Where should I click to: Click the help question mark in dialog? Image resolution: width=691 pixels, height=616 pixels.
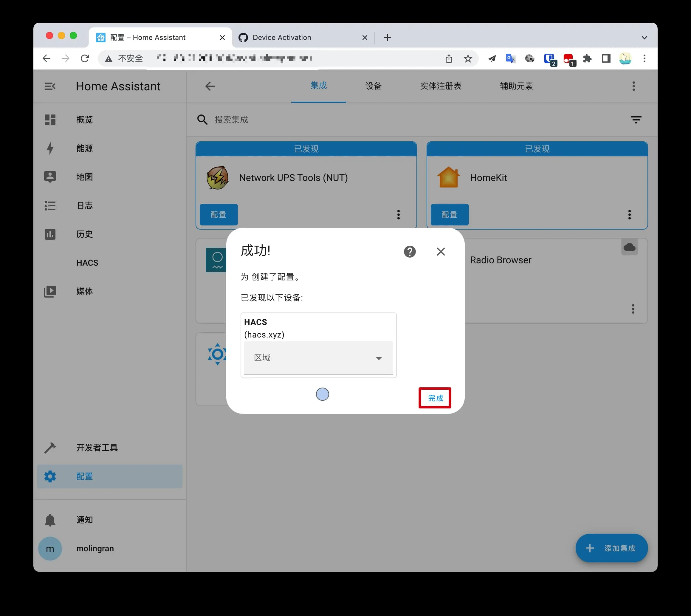pyautogui.click(x=410, y=251)
